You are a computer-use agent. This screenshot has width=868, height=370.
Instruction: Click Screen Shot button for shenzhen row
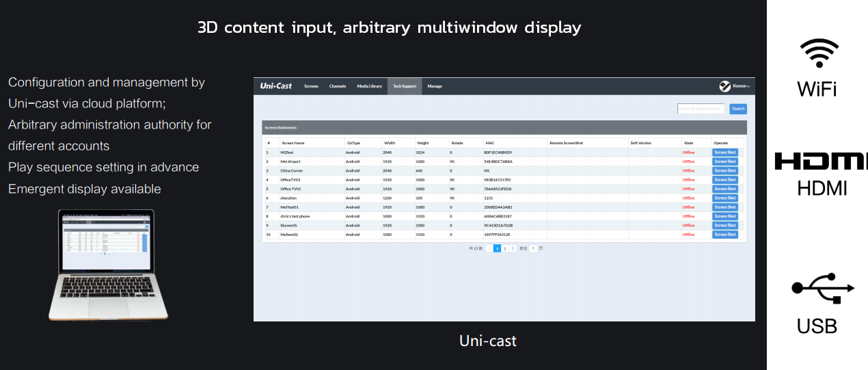(x=724, y=198)
